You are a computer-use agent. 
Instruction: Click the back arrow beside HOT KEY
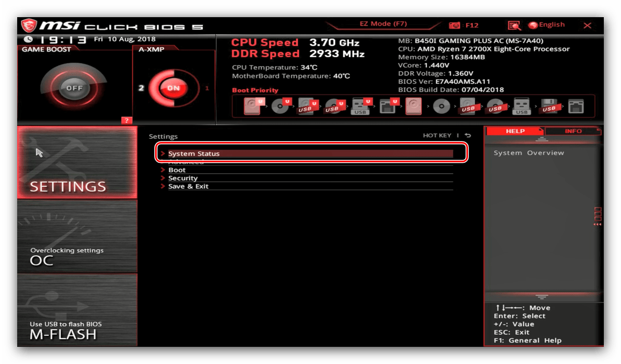click(x=468, y=135)
